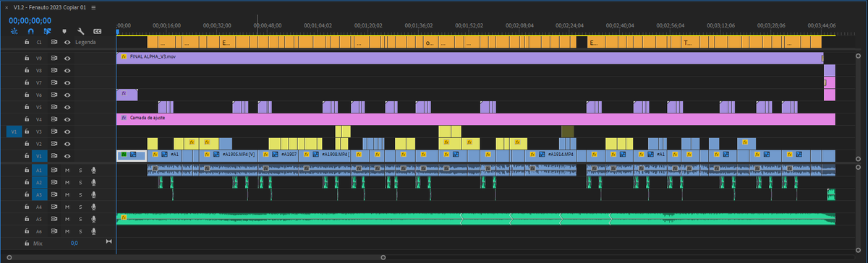Toggle Linked Selection in the timeline
Image resolution: width=868 pixels, height=263 pixels.
47,32
